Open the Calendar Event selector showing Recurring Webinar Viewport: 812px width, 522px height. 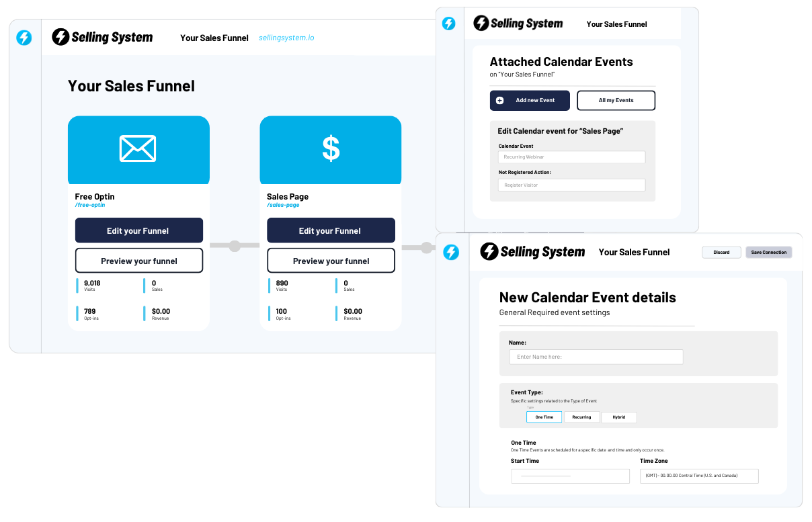pyautogui.click(x=571, y=157)
